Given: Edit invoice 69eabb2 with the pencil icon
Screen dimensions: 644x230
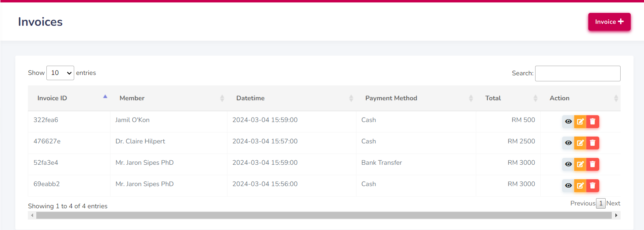Looking at the screenshot, I should (x=580, y=186).
